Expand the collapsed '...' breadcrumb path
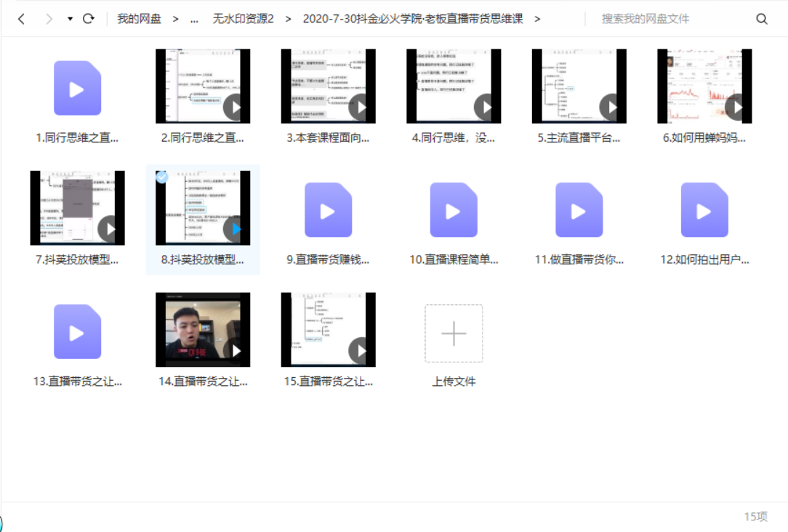 (194, 19)
